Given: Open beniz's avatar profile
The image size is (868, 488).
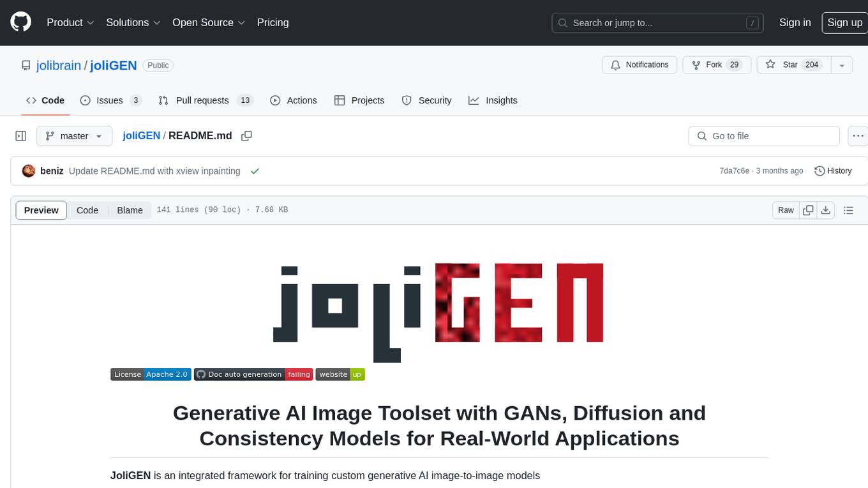Looking at the screenshot, I should 29,171.
